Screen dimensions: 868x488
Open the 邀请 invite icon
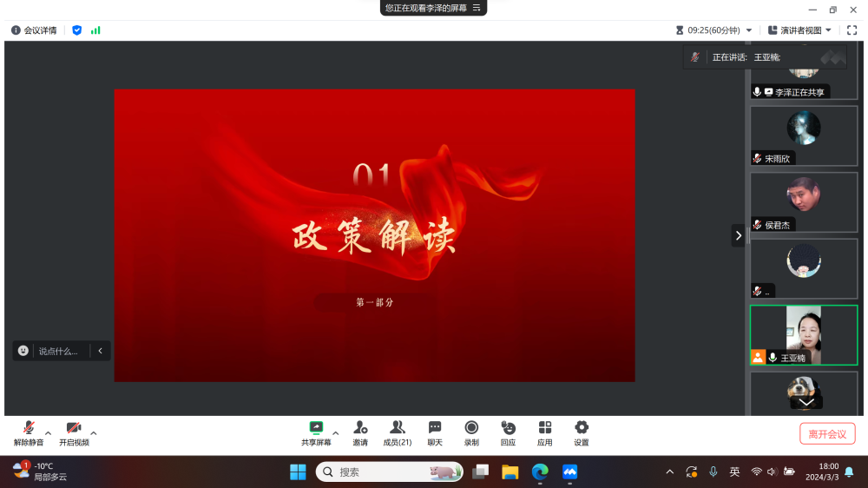360,427
